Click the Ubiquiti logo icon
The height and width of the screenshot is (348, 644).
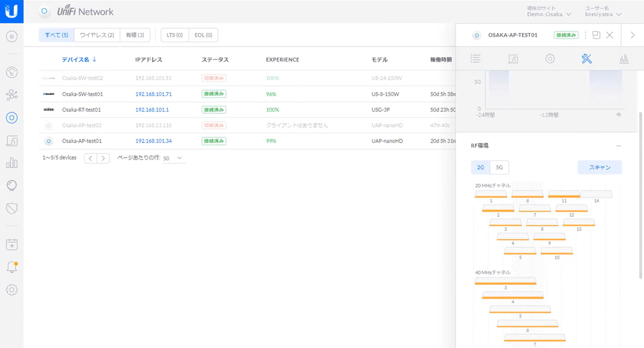12,12
